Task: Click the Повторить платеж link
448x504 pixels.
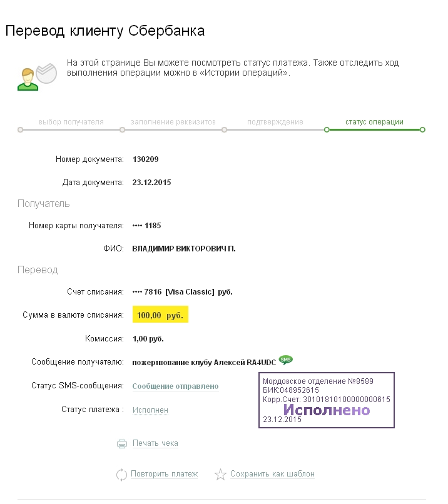Action: 164,474
